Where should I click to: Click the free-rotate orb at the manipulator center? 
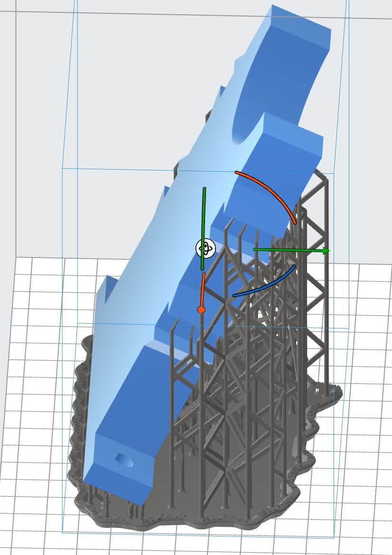tap(205, 249)
